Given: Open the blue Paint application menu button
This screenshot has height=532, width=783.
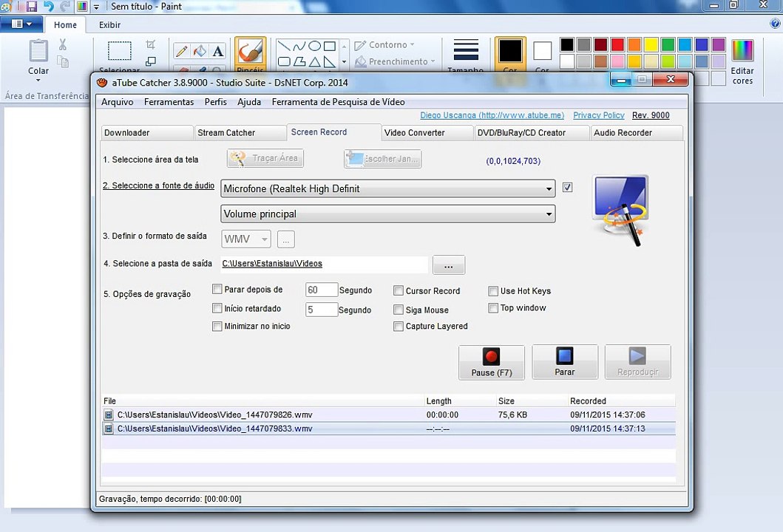Looking at the screenshot, I should point(21,24).
